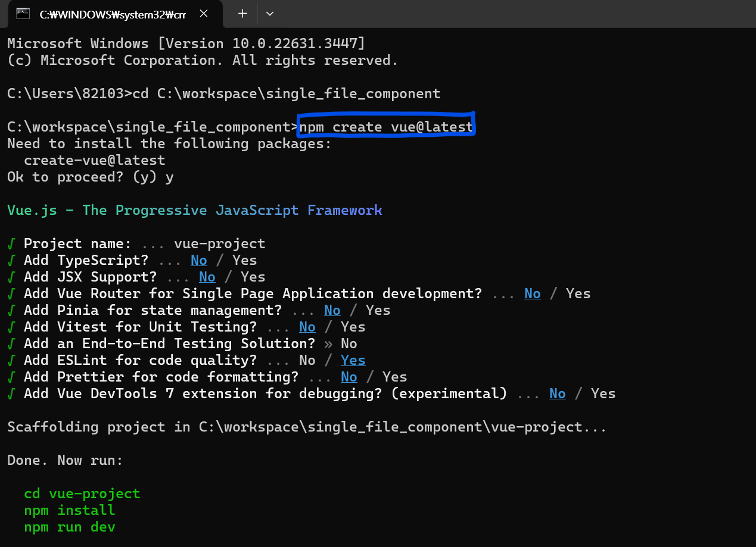This screenshot has width=756, height=547.
Task: Close the C:\WINDOWS\system32\cmd tab
Action: (x=203, y=14)
